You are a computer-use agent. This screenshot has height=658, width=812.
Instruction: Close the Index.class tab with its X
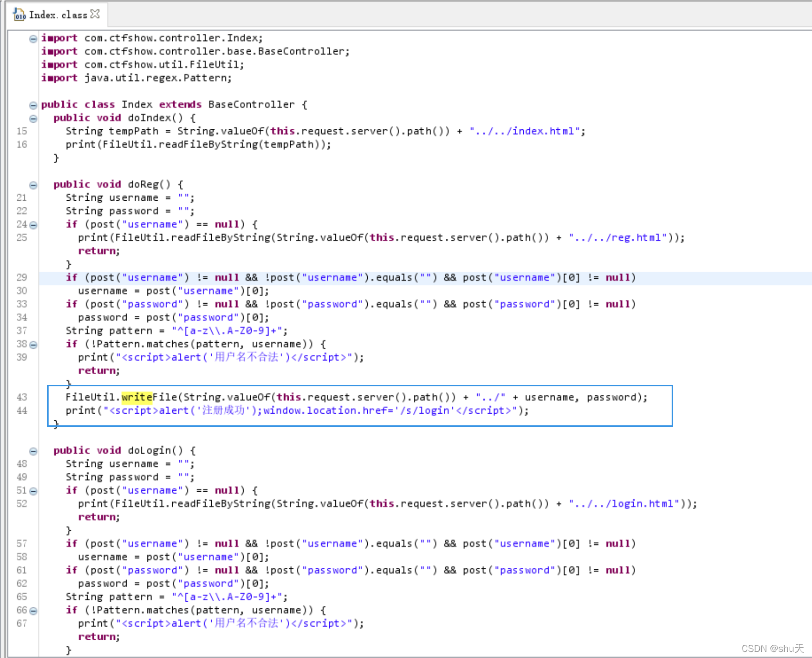[x=95, y=14]
